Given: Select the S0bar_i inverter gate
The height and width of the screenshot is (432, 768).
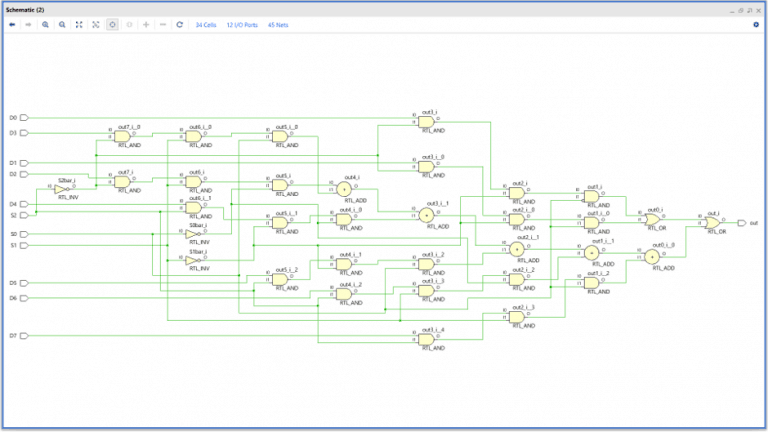Looking at the screenshot, I should pyautogui.click(x=192, y=234).
